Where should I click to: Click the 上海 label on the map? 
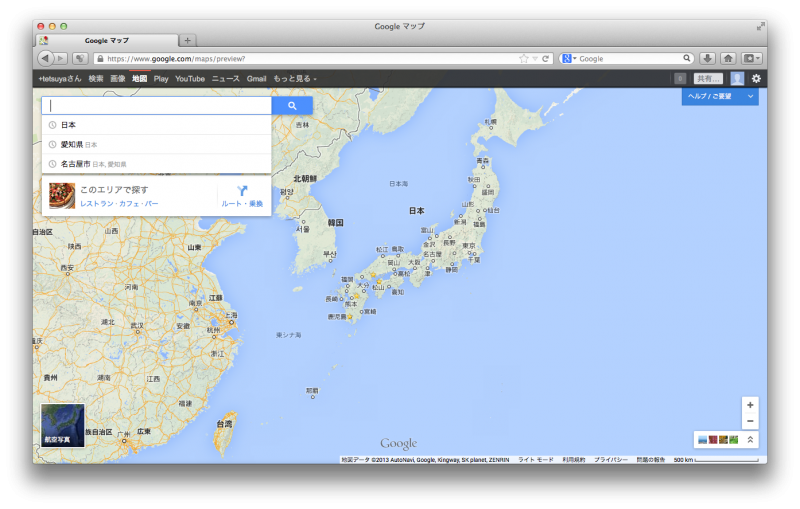click(x=231, y=315)
